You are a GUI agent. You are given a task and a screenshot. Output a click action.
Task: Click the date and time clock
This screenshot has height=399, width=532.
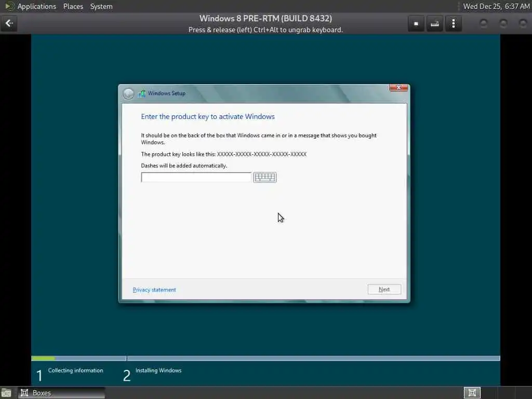496,6
